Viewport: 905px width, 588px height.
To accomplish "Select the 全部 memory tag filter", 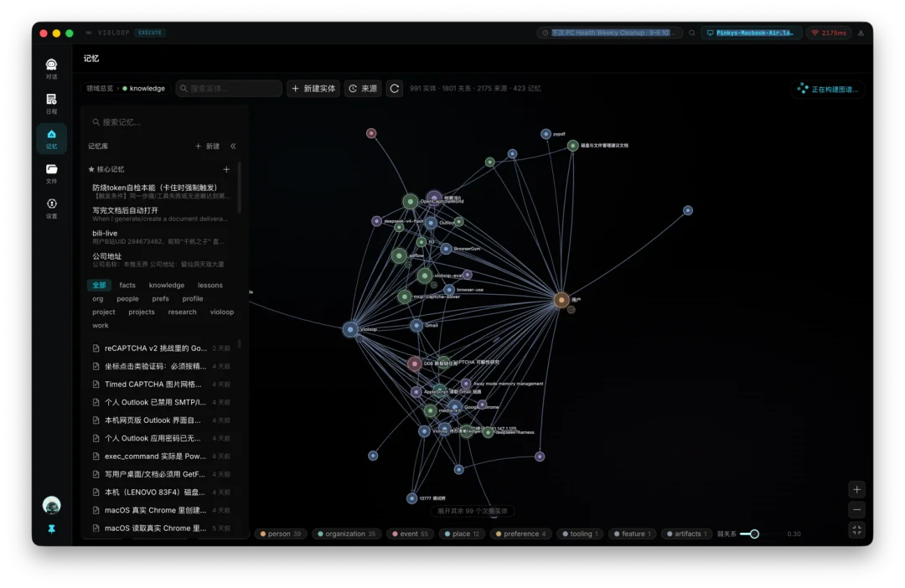I will pyautogui.click(x=99, y=285).
